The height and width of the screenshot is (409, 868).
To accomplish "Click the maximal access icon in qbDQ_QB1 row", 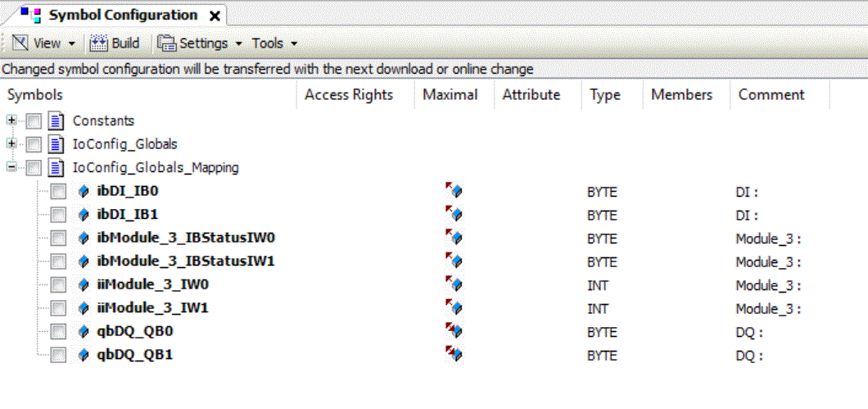I will pyautogui.click(x=454, y=355).
